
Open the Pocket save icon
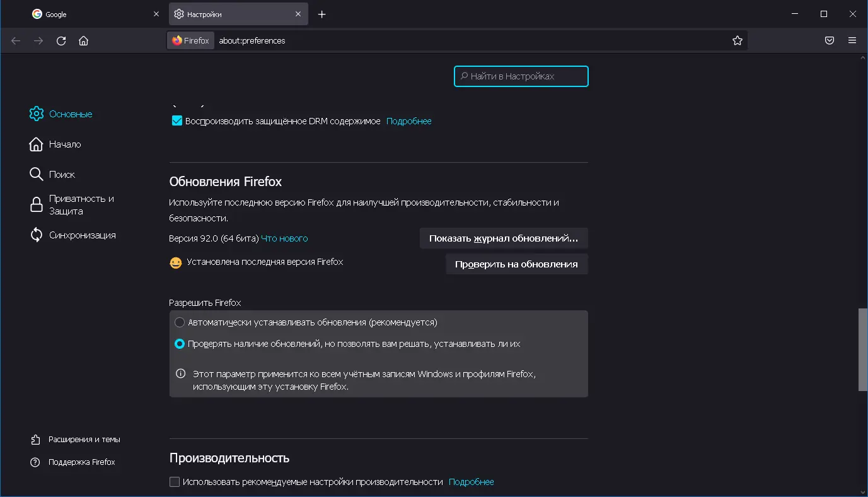(x=830, y=41)
